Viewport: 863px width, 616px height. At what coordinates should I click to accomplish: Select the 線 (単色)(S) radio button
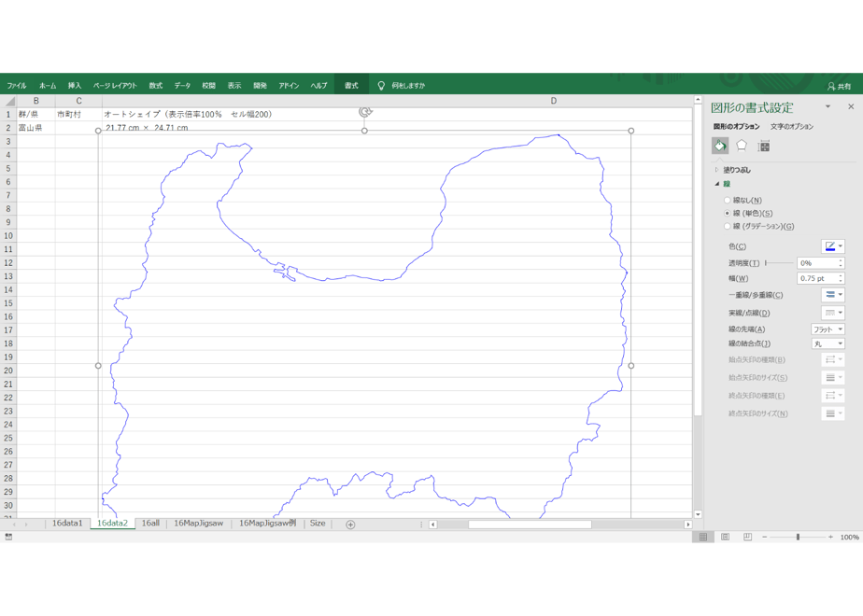727,214
